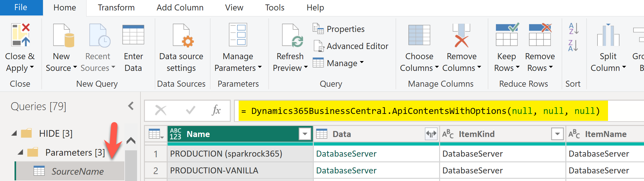Switch to the View tab
The image size is (644, 181).
pos(234,8)
